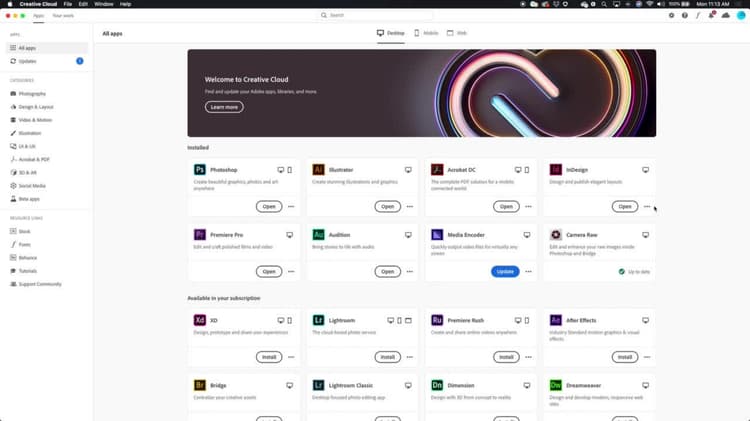Select the Video & Motion category
The image size is (750, 421).
pyautogui.click(x=31, y=120)
